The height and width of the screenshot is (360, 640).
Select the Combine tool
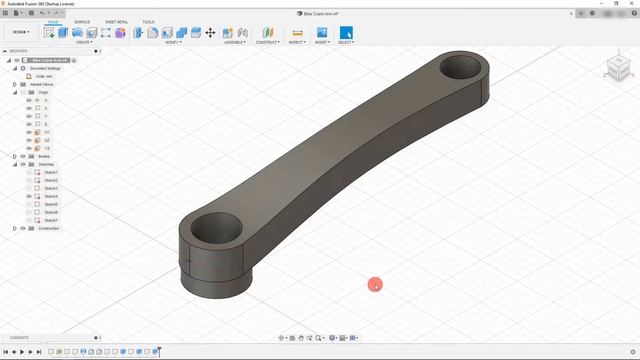coord(182,33)
